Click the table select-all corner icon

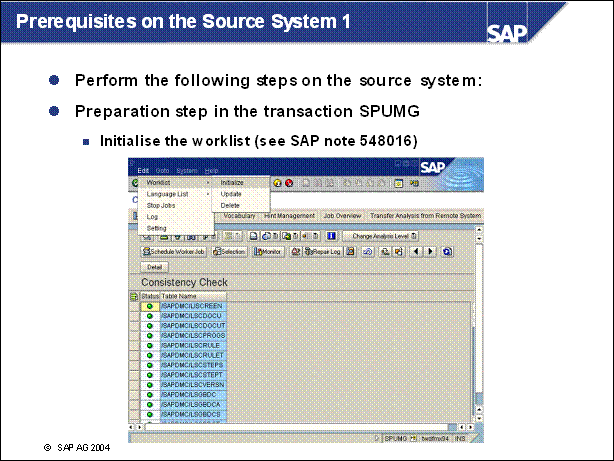pyautogui.click(x=134, y=296)
